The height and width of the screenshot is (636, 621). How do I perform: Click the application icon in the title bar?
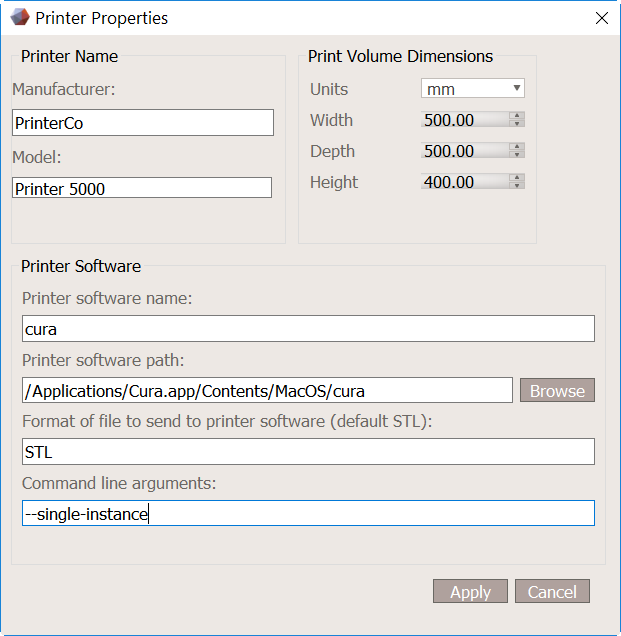point(19,18)
